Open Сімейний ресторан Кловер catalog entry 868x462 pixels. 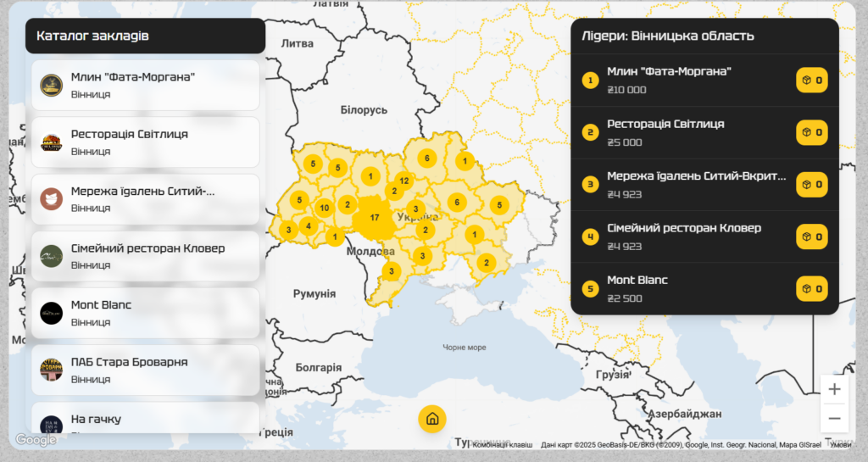coord(145,256)
